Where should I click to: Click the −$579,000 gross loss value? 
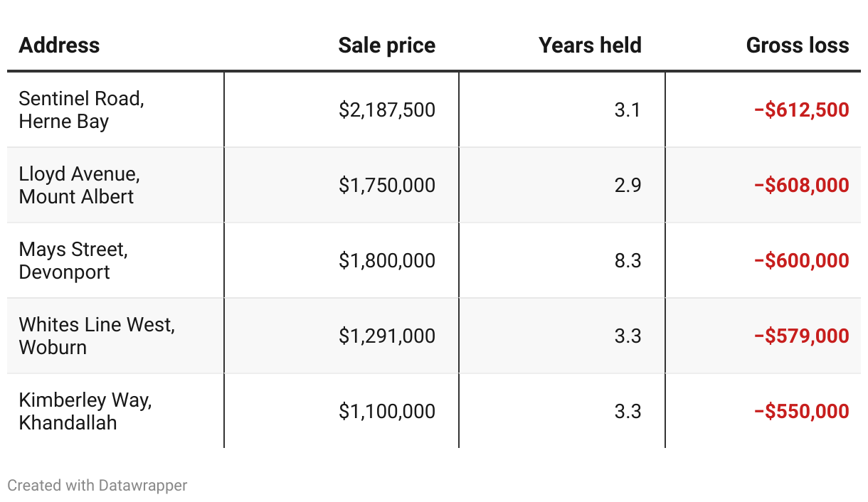(801, 336)
